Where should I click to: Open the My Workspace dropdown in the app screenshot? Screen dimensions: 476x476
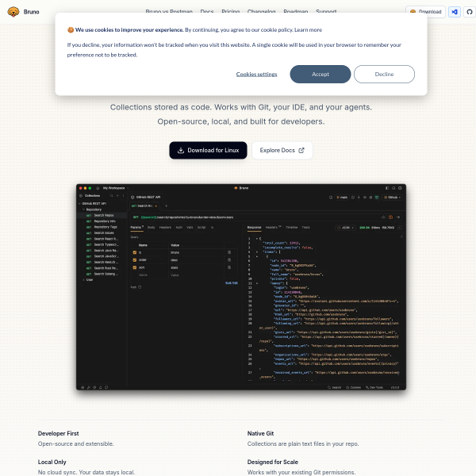(116, 188)
